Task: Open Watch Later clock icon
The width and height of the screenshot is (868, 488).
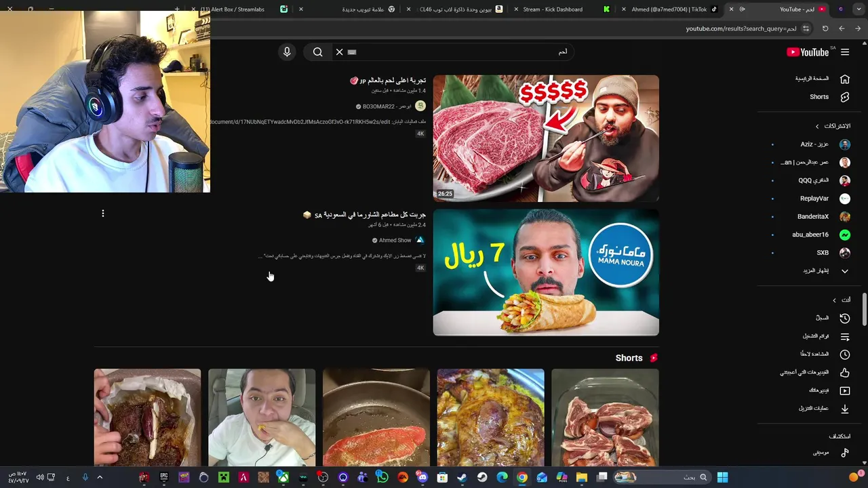Action: pos(845,354)
